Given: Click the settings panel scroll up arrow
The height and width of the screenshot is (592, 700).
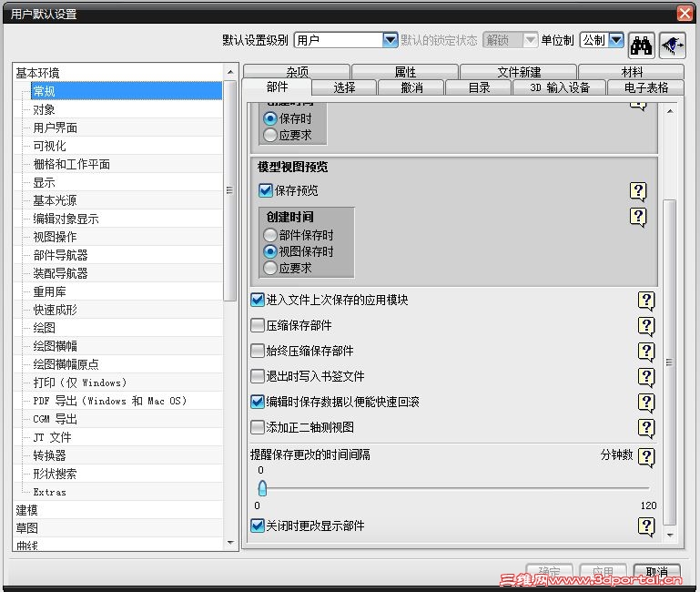Looking at the screenshot, I should [x=670, y=111].
